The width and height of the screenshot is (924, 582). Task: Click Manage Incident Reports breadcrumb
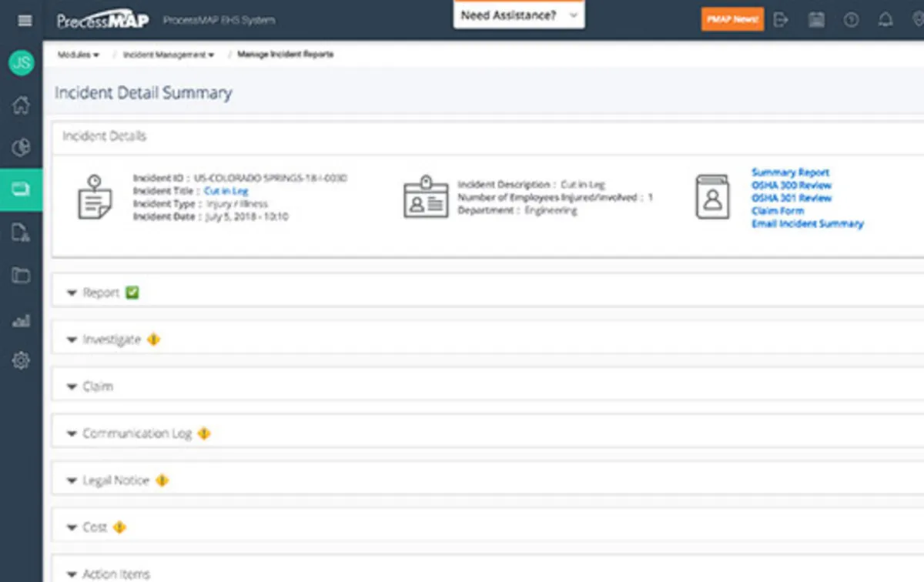(286, 55)
